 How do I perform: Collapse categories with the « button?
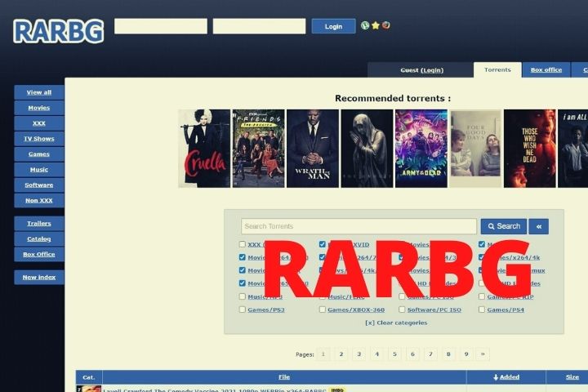tap(538, 226)
